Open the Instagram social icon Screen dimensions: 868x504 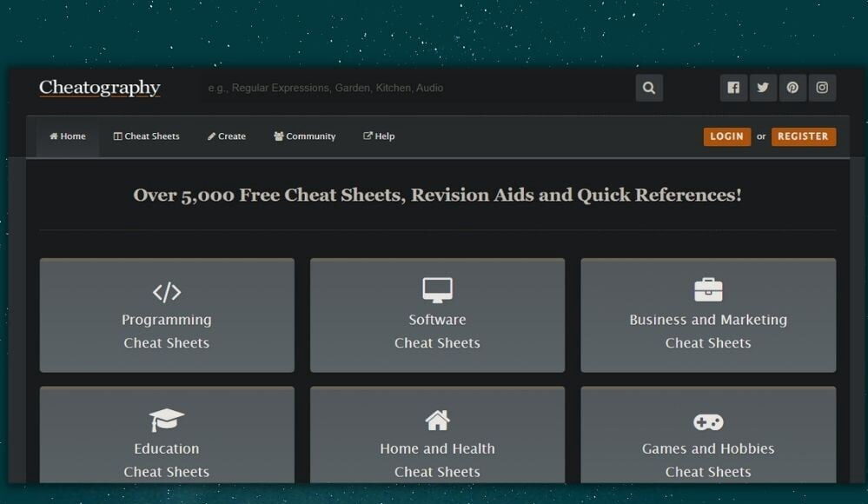click(822, 88)
